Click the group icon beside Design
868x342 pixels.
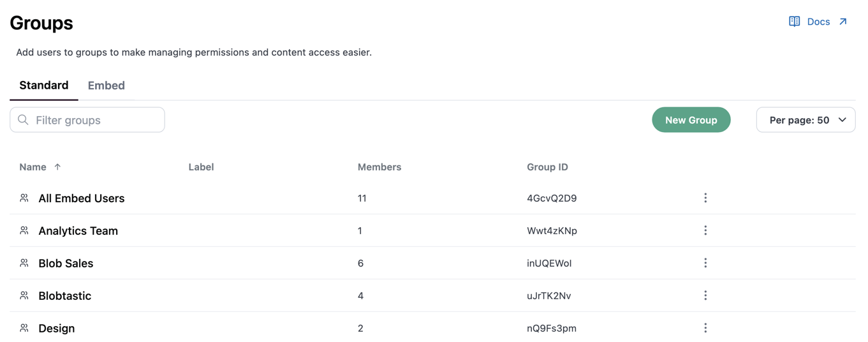coord(24,328)
